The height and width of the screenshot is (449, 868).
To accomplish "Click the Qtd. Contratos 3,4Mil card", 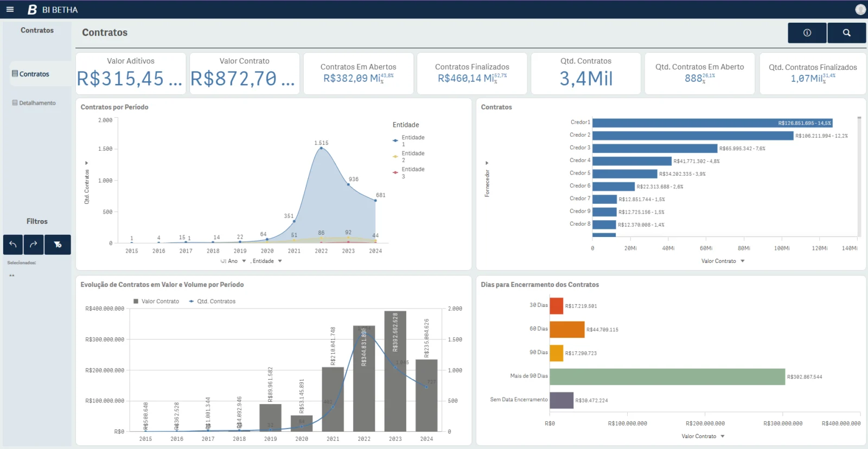I will pyautogui.click(x=586, y=73).
